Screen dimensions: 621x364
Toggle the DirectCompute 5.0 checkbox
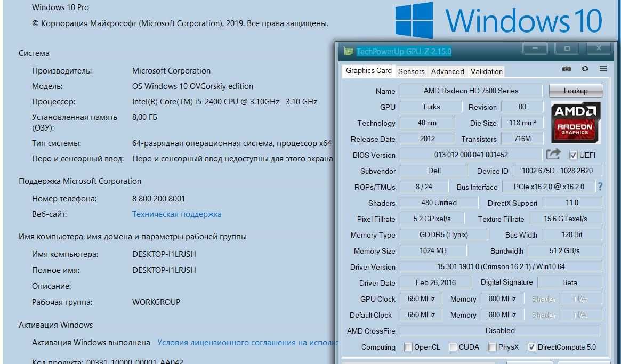[532, 347]
